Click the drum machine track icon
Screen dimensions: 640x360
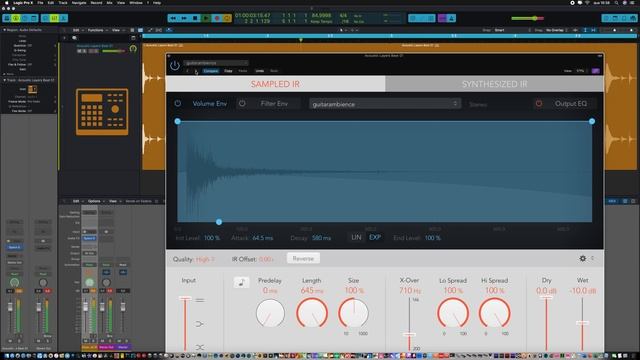102,112
